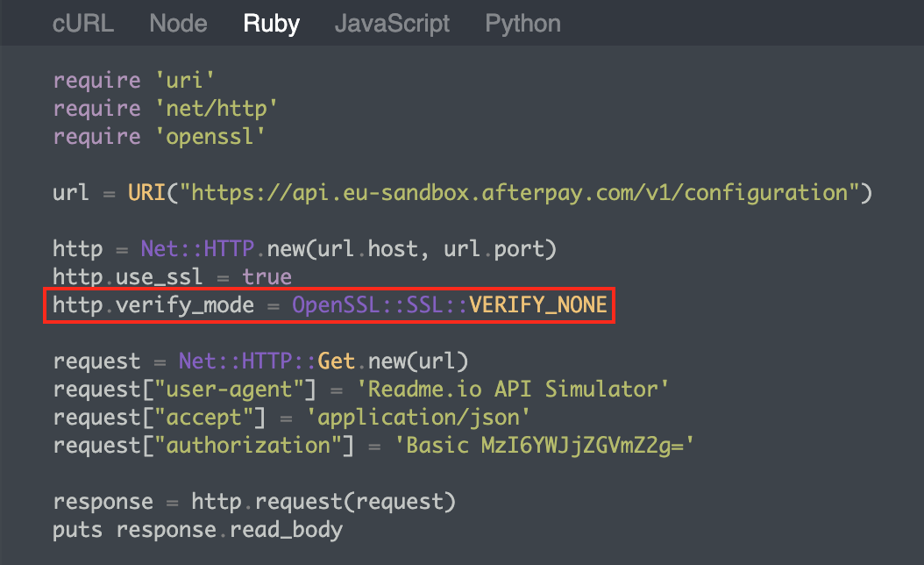
Task: Click the application/json accept header
Action: tap(419, 417)
